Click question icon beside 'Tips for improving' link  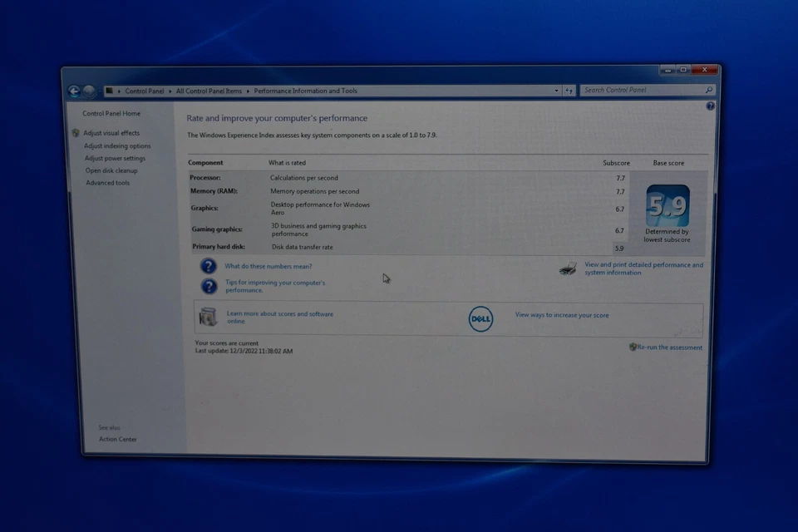click(x=209, y=286)
